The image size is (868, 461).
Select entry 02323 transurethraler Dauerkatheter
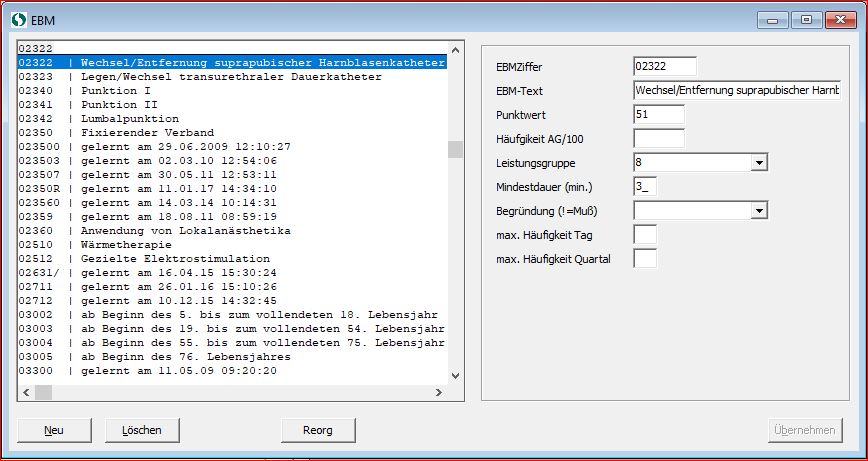click(230, 77)
